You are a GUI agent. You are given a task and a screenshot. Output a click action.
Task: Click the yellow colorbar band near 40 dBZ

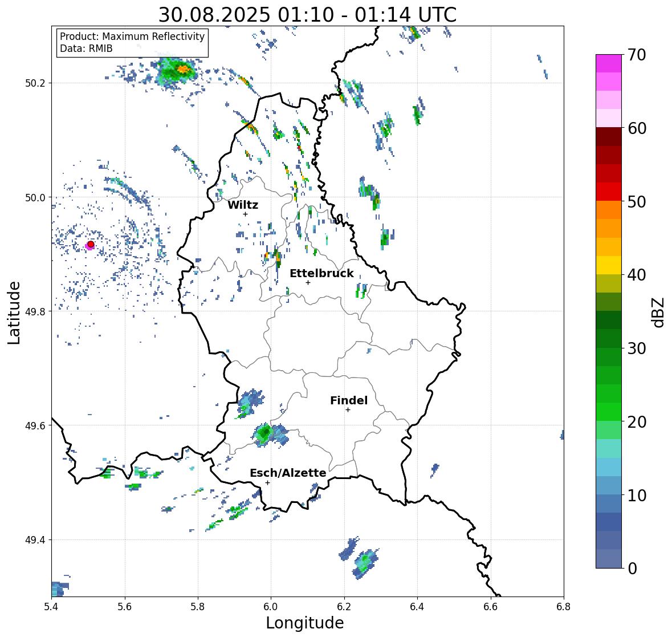609,265
